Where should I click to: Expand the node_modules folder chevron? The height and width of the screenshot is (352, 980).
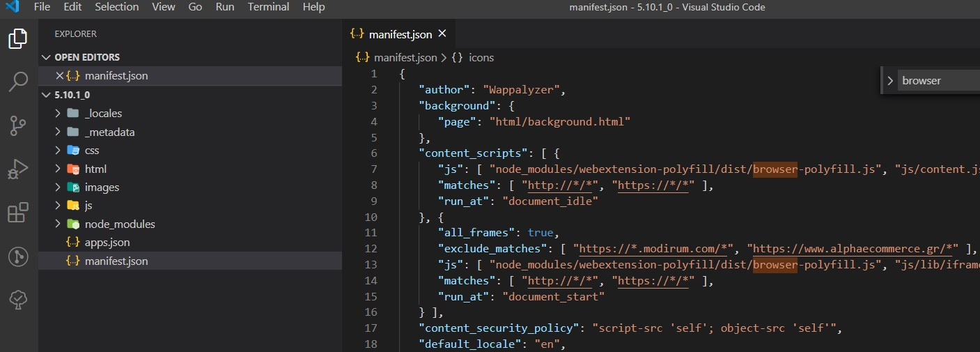coord(58,224)
